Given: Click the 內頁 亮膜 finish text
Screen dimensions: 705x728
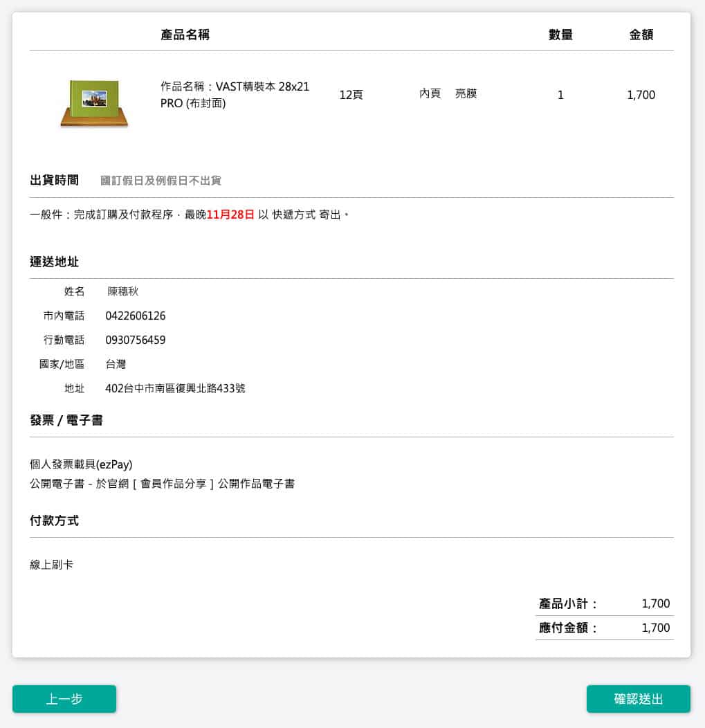Looking at the screenshot, I should click(448, 93).
